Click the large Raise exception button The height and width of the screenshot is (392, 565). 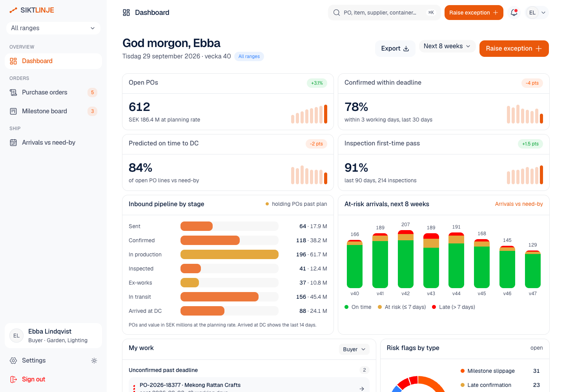coord(514,49)
